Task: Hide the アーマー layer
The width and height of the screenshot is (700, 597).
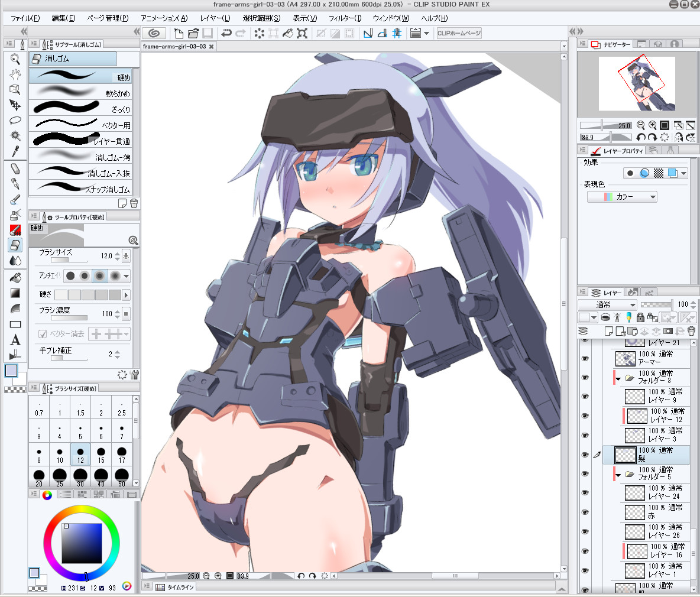Action: 585,358
